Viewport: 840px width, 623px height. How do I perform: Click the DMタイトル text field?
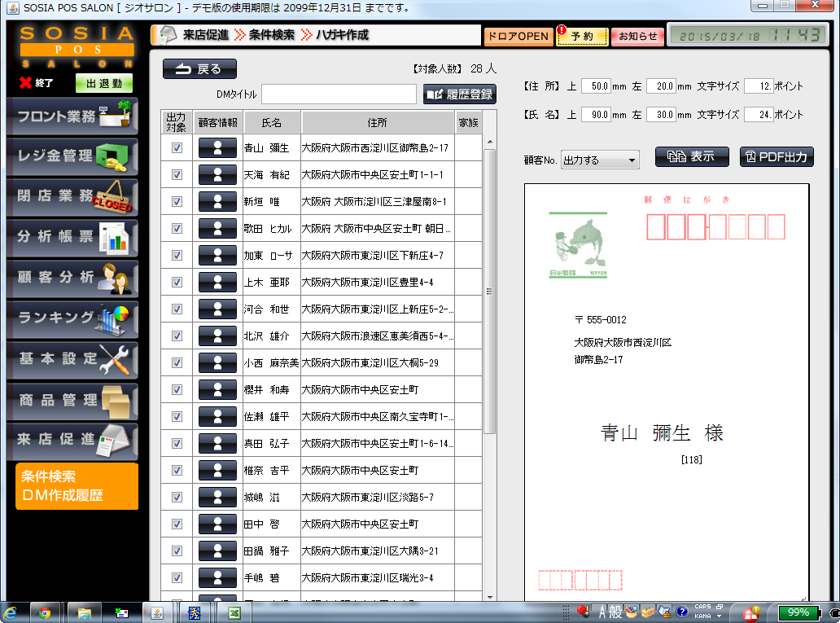click(x=339, y=94)
